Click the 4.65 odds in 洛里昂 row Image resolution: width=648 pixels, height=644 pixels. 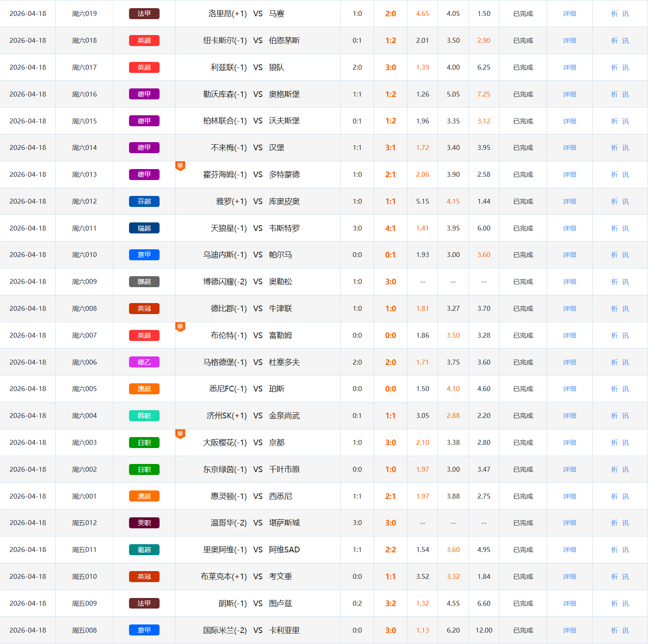click(422, 14)
